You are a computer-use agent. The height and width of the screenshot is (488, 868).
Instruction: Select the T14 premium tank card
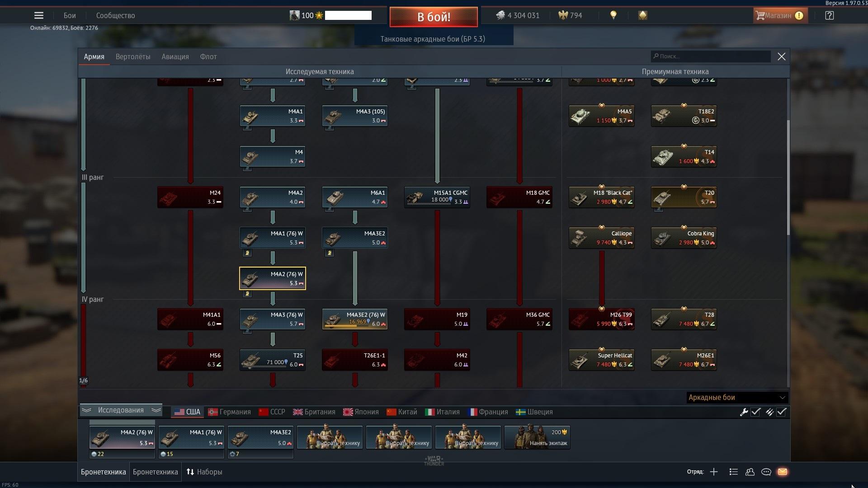point(684,156)
